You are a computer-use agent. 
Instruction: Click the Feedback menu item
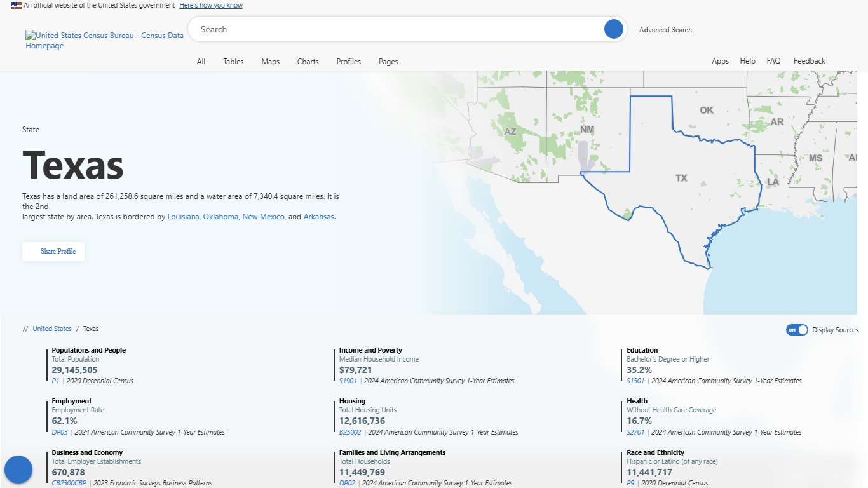pos(809,60)
